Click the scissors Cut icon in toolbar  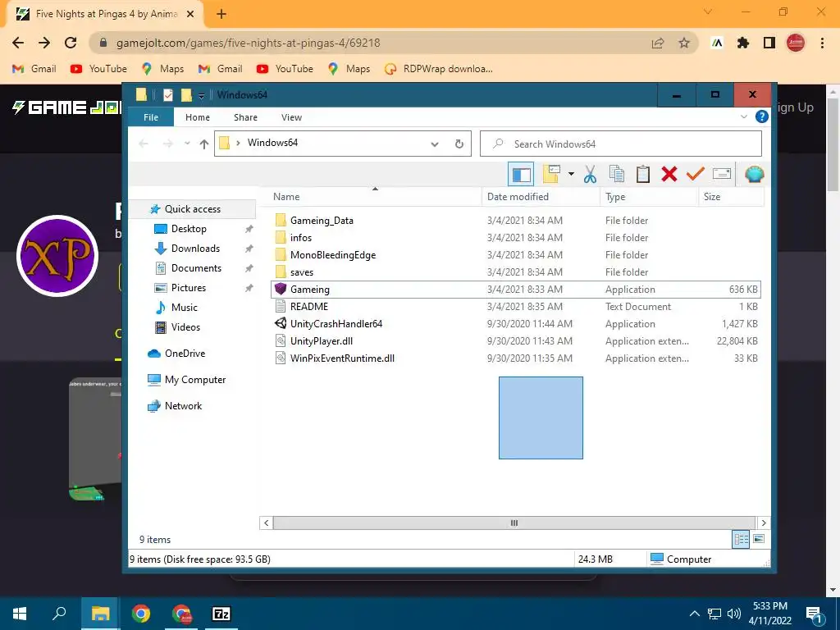point(590,174)
